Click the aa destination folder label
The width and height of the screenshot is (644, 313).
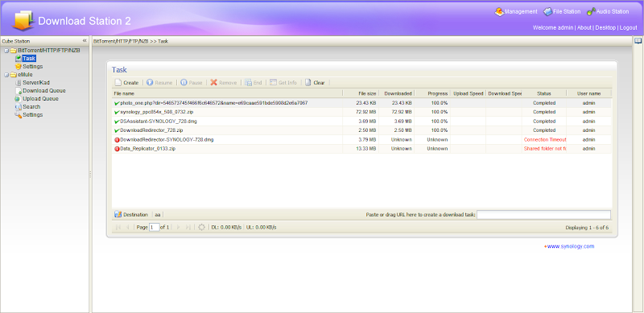(x=158, y=215)
